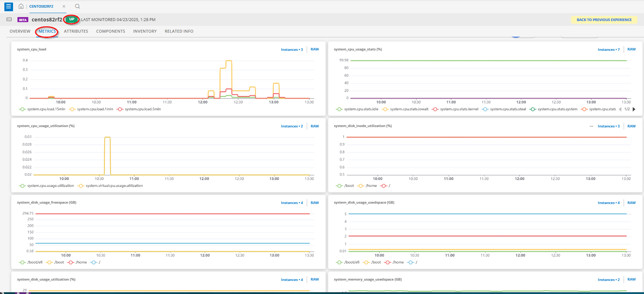Toggle /boot legend in disk usedspace chart
The image size is (644, 294).
(372, 262)
